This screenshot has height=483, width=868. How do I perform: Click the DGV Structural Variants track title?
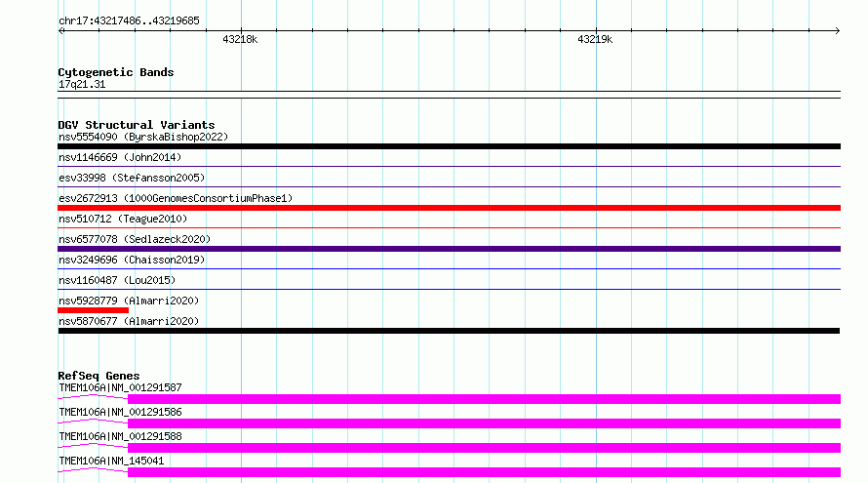pos(137,125)
